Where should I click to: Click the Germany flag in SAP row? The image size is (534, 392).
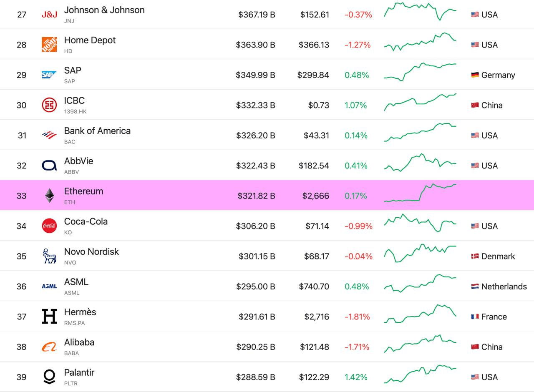[x=475, y=75]
